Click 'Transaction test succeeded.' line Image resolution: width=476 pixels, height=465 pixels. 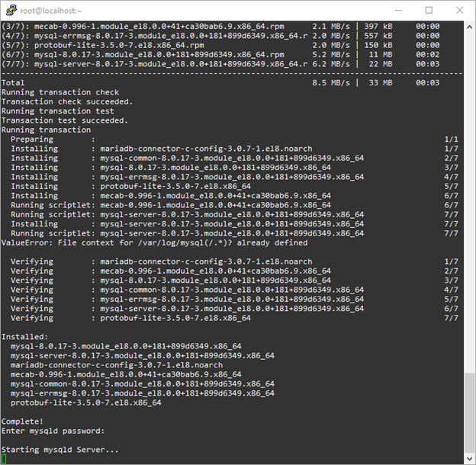pos(65,120)
